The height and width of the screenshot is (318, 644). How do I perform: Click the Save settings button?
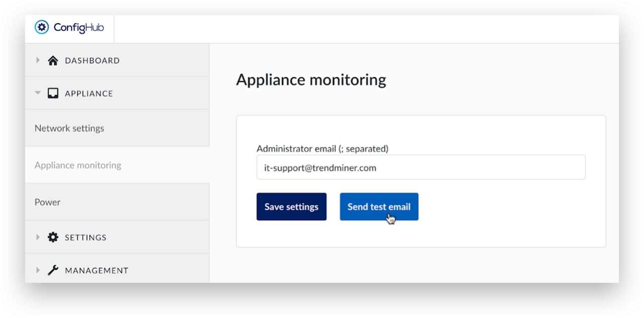pos(292,206)
